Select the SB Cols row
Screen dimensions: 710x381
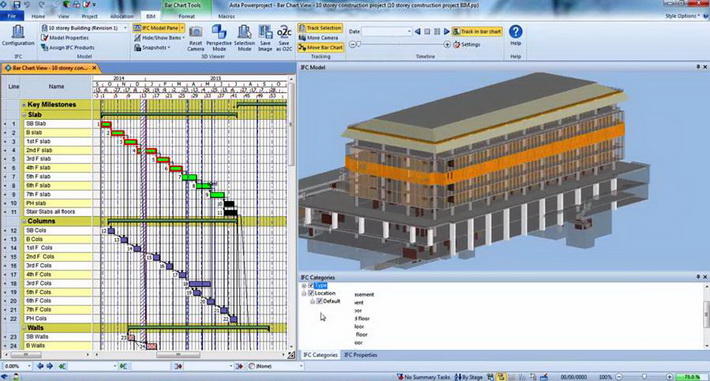pos(57,230)
